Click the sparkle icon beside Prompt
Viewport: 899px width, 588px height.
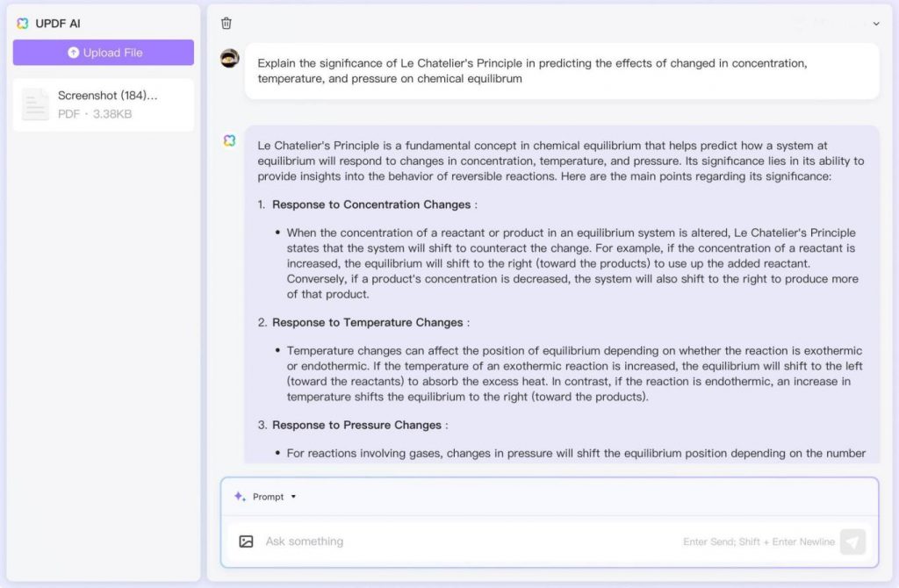coord(240,497)
